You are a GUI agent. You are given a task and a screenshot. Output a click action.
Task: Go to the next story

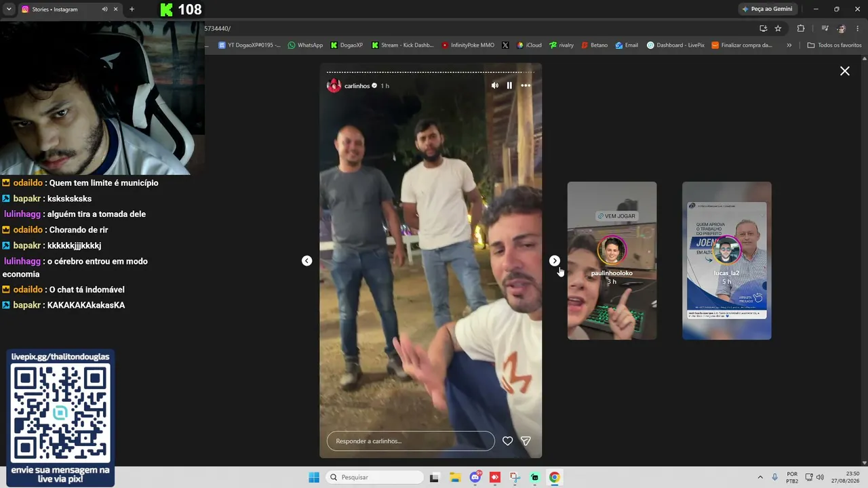coord(555,261)
